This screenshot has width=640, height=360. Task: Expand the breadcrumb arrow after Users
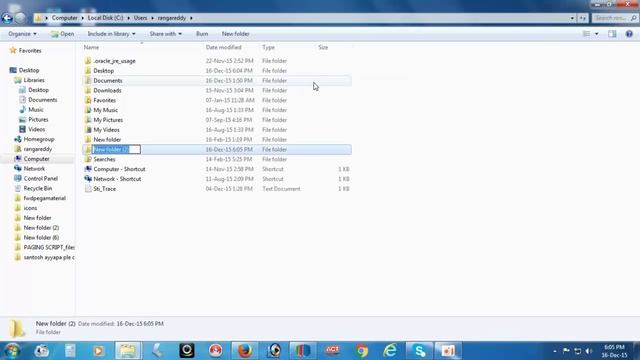(x=152, y=18)
